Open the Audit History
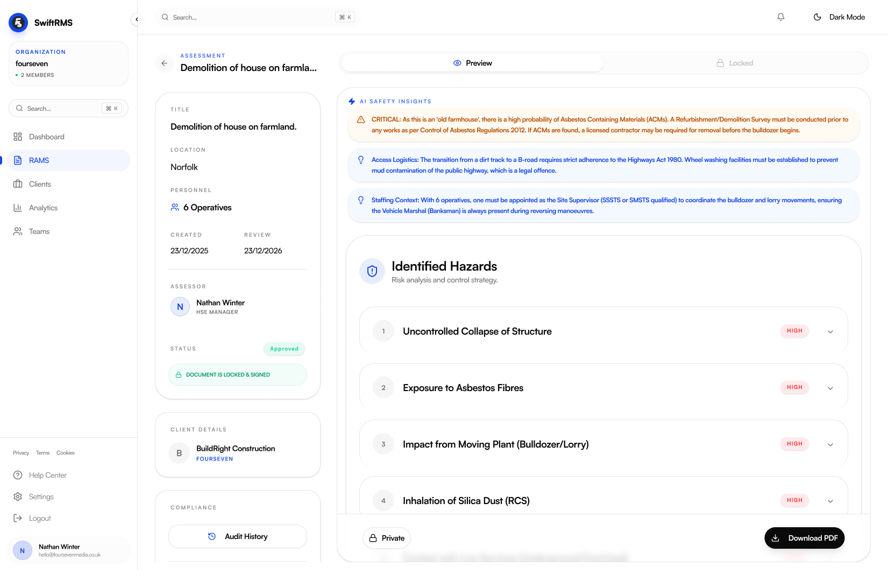Screen dimensions: 888x588 click(237, 536)
